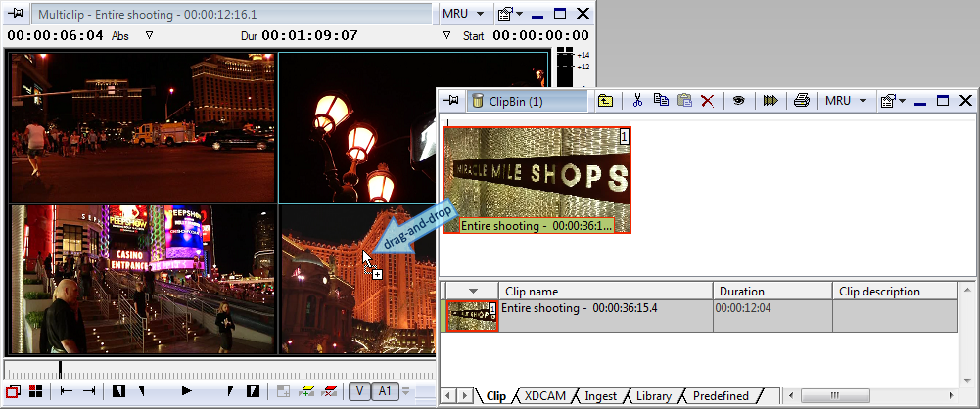
Task: Click the Start timecode 00:00:00:00
Action: tap(540, 35)
